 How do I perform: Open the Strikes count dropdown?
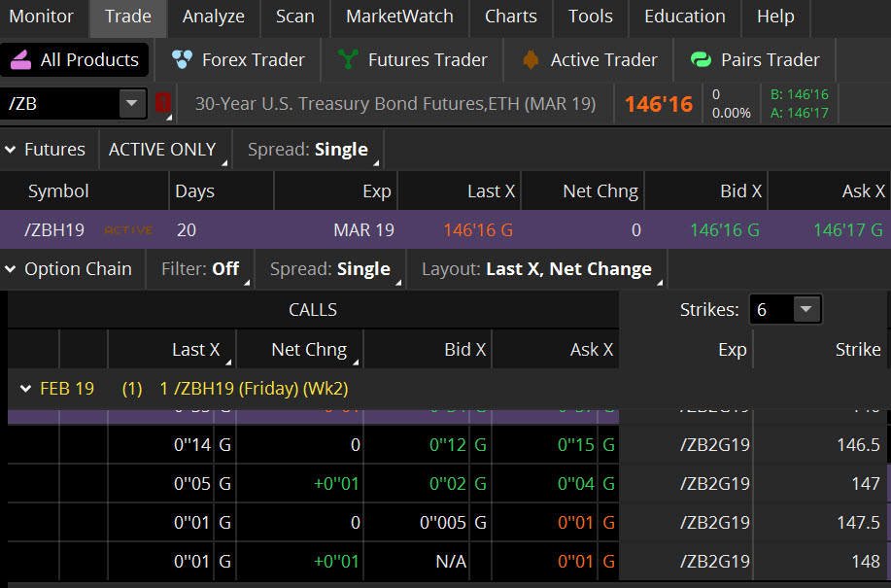pos(805,308)
